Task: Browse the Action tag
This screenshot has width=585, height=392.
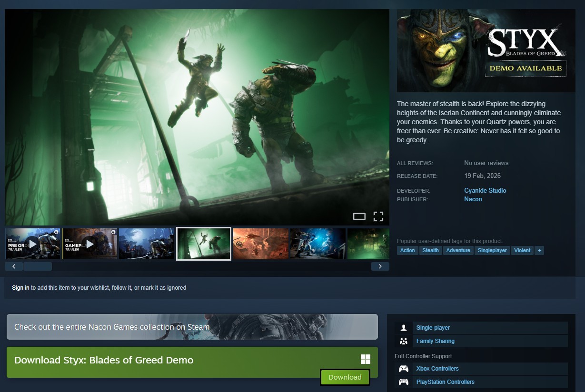Action: click(x=407, y=250)
